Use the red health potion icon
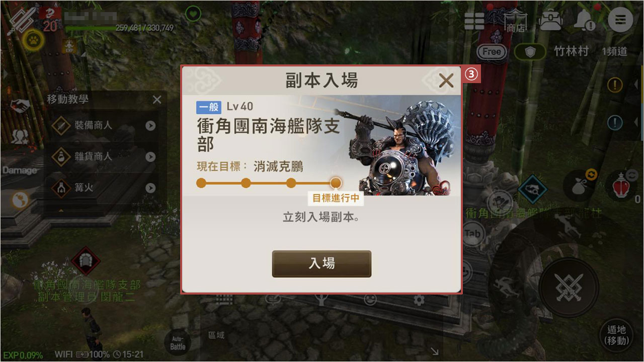644x362 pixels. 622,187
